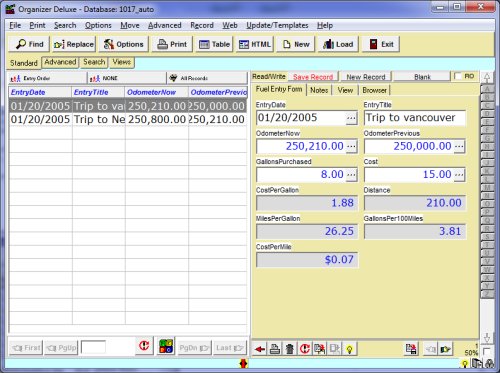Select the Trip to Ne record row
Screen dimensions: 500x373
128,119
